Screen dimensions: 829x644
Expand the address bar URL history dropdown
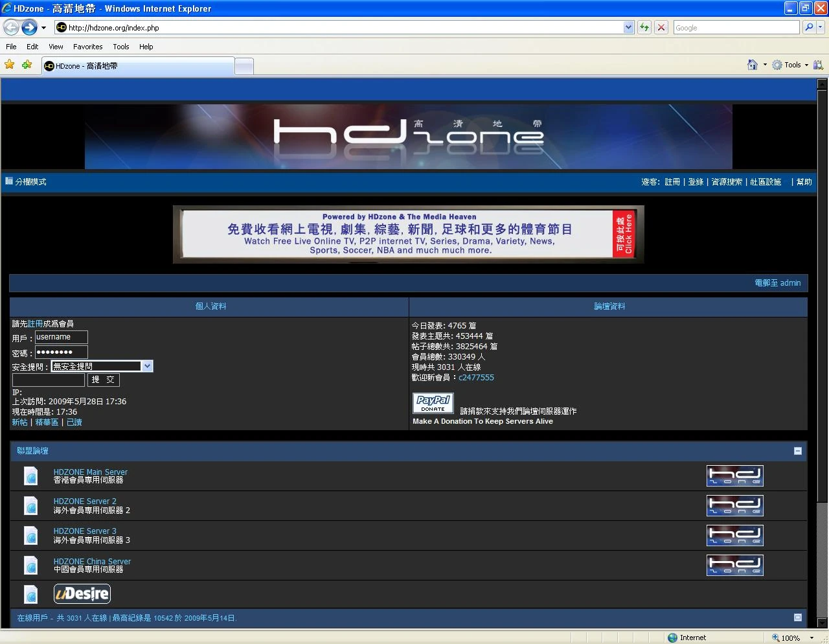(628, 27)
